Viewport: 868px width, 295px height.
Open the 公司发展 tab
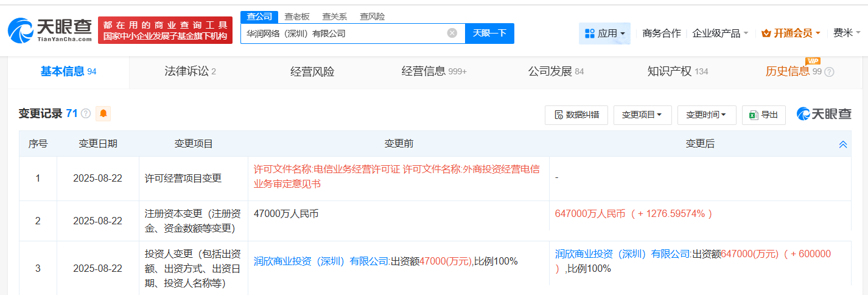pyautogui.click(x=556, y=72)
